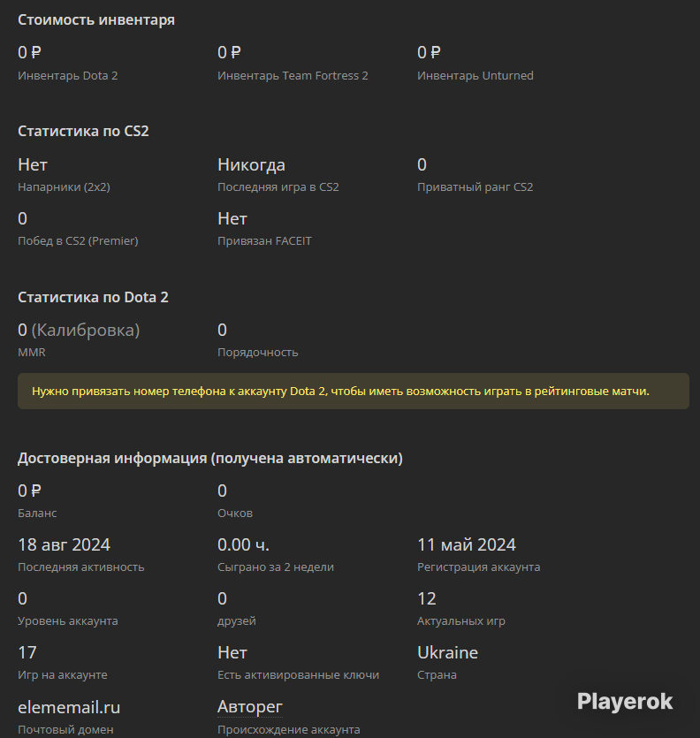Viewport: 700px width, 738px height.
Task: Click the elememail.ru mail domain text
Action: pos(69,707)
